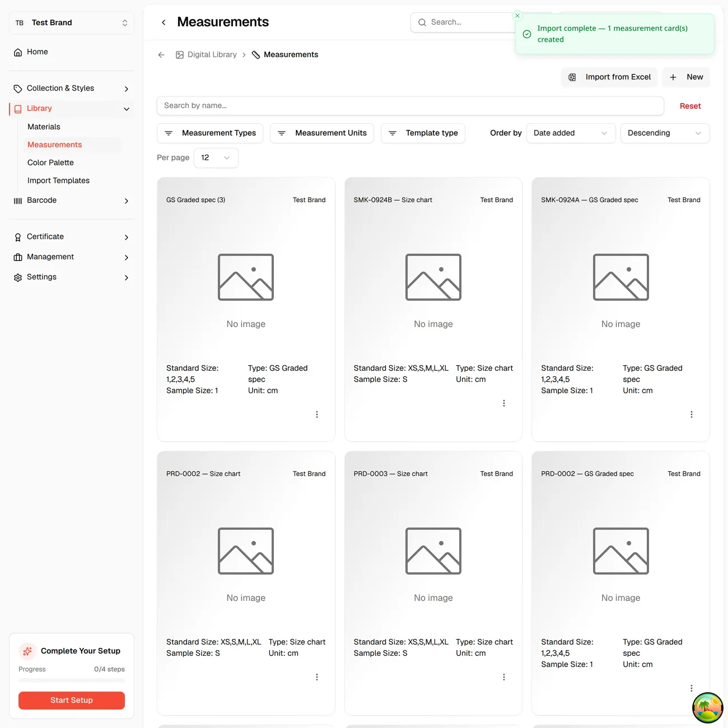This screenshot has width=728, height=728.
Task: Reset the measurement filters
Action: click(x=690, y=106)
